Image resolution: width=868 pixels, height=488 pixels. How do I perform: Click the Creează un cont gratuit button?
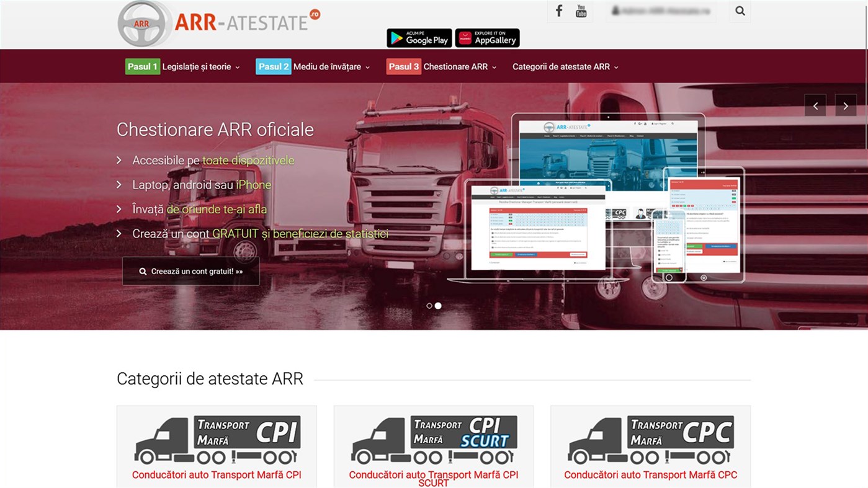coord(190,270)
